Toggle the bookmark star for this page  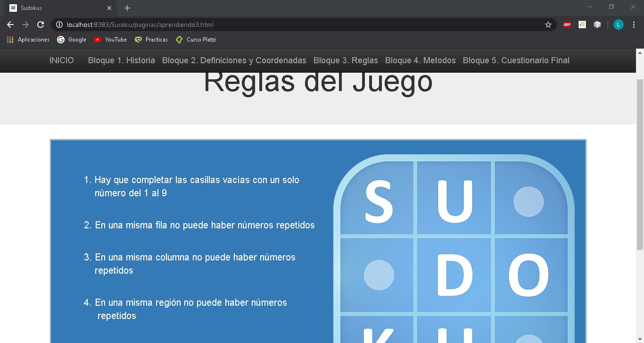point(548,25)
